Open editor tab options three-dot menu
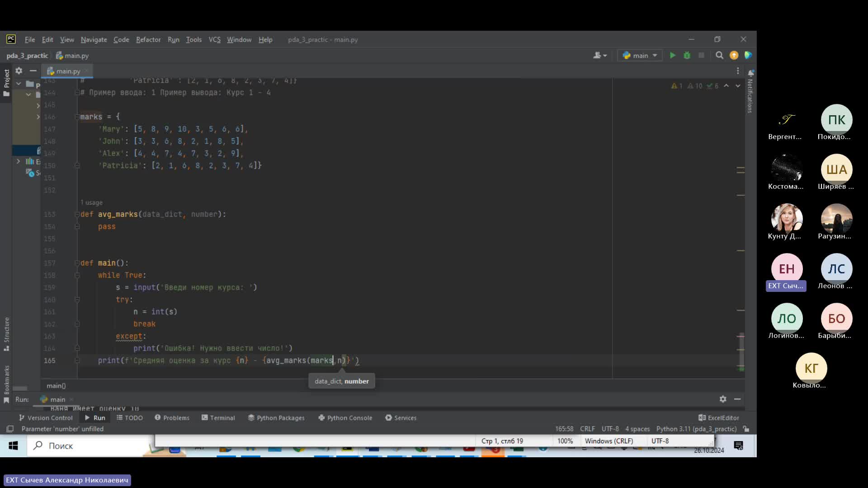Viewport: 868px width, 488px height. pos(738,71)
